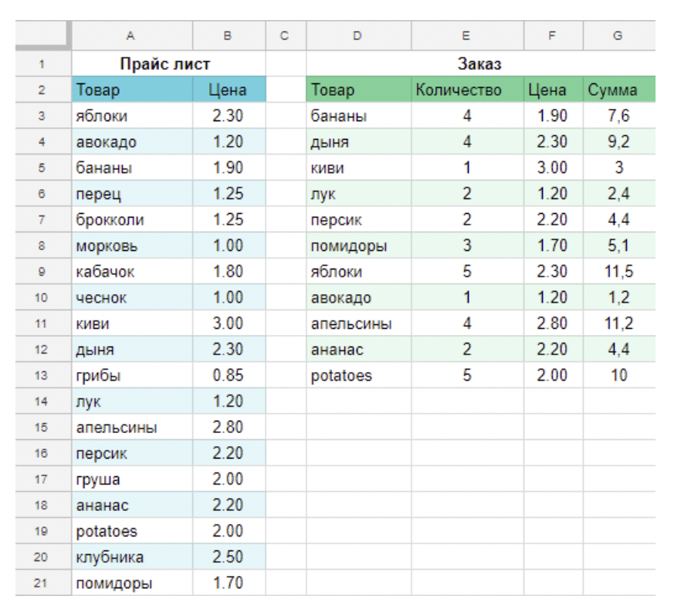This screenshot has width=698, height=616.
Task: Click the "Прайс лист" title cell
Action: coord(165,64)
